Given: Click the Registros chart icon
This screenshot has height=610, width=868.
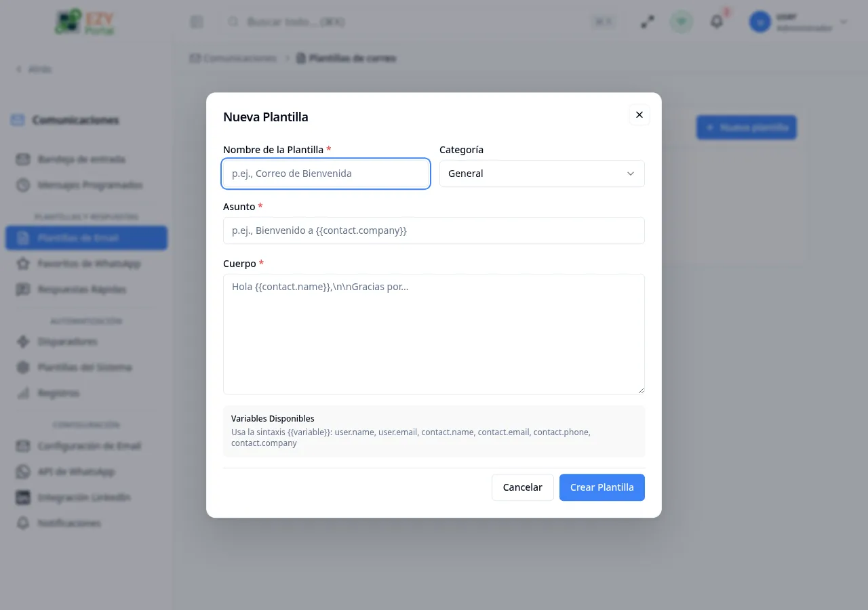Looking at the screenshot, I should (23, 393).
